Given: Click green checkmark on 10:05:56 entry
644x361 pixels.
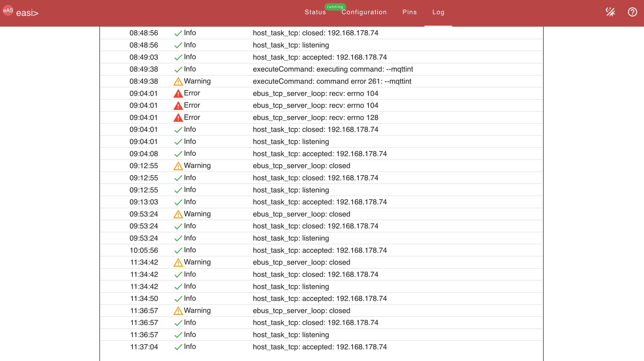Looking at the screenshot, I should tap(178, 251).
